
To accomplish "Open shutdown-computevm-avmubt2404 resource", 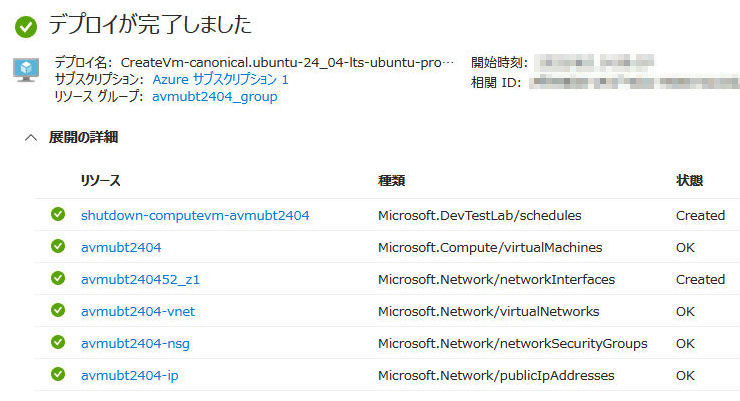I will coord(195,216).
